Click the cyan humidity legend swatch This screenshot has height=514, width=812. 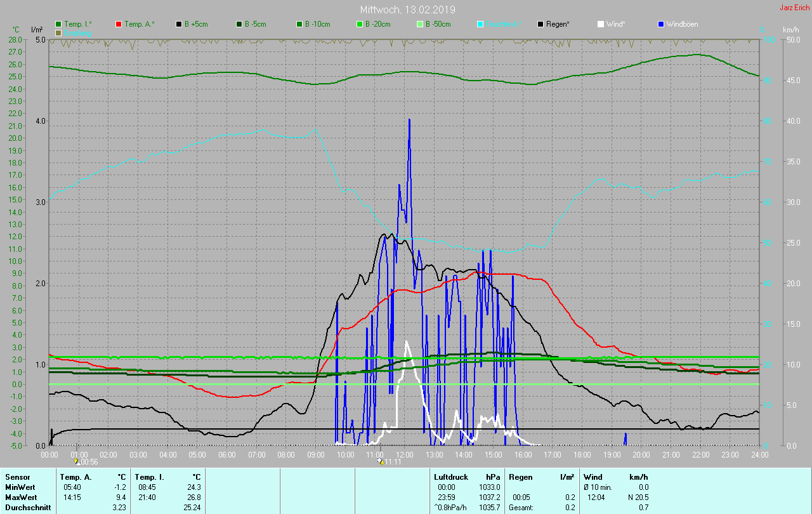480,24
